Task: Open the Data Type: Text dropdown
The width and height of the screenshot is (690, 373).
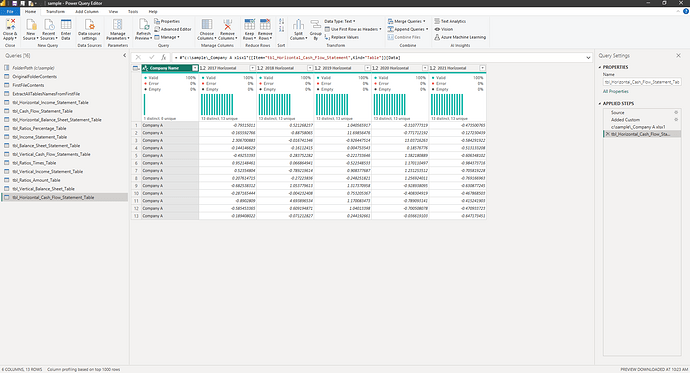Action: pyautogui.click(x=340, y=21)
